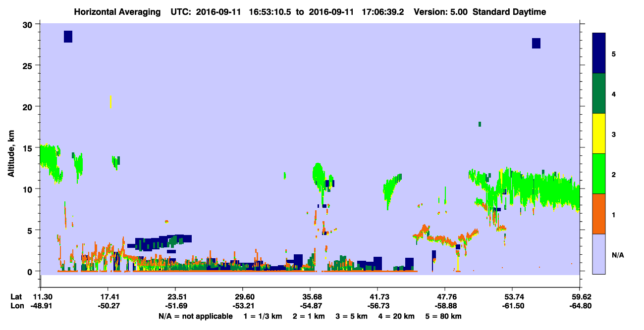Screen dimensions: 644x330
Task: Click '2 = 1 km' in the footer
Action: click(x=308, y=316)
